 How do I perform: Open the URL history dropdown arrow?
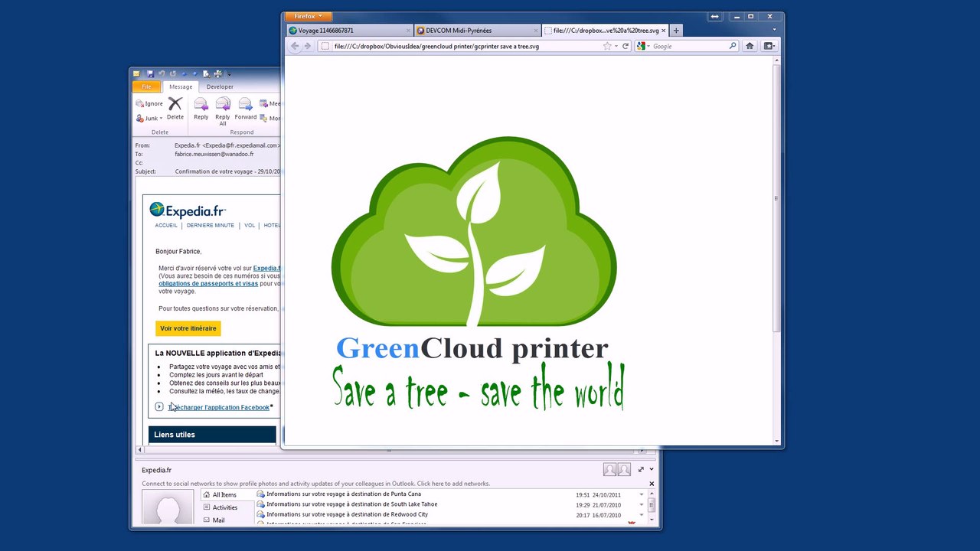point(616,47)
